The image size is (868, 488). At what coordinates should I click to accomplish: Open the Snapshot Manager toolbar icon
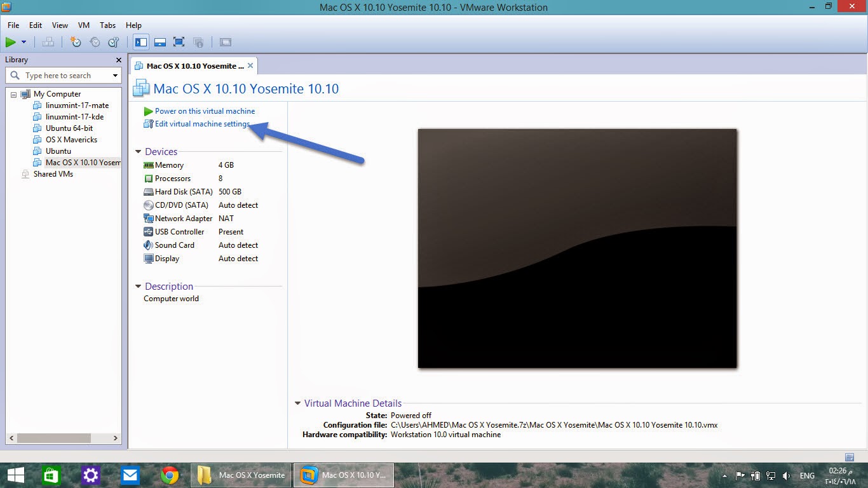114,42
